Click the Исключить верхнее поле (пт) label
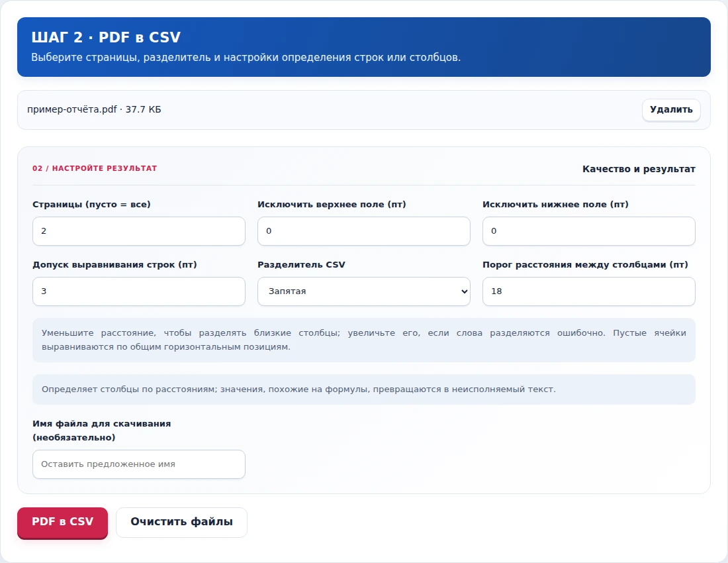Viewport: 728px width, 563px height. [332, 205]
